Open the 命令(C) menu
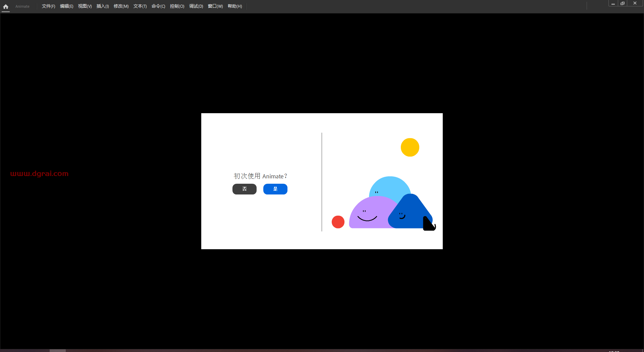 coord(158,6)
